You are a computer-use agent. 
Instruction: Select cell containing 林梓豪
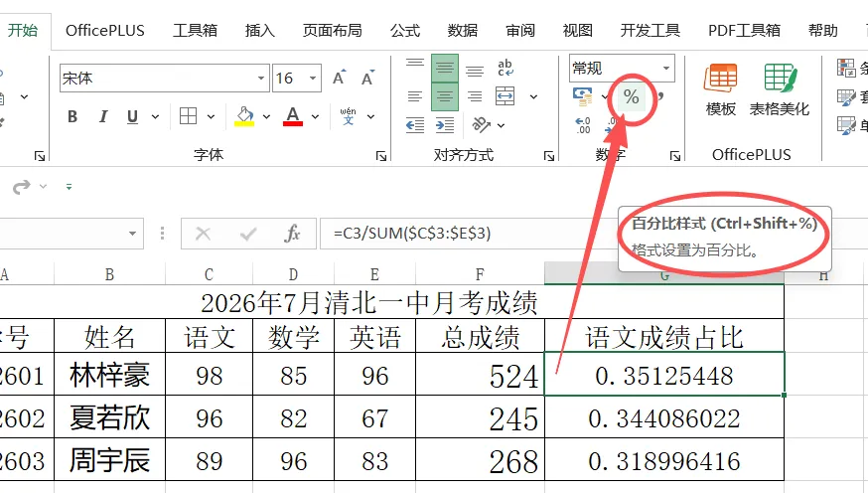109,374
